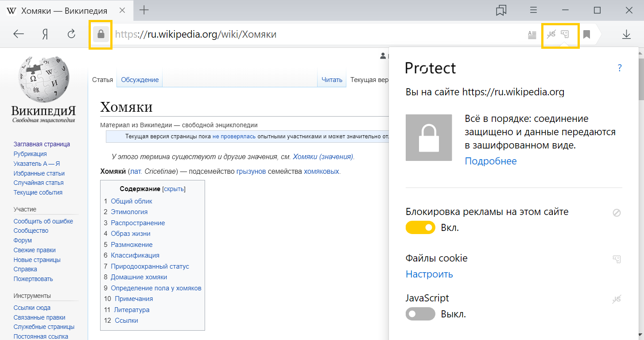
Task: Click the large padlock image in Protect panel
Action: (429, 137)
